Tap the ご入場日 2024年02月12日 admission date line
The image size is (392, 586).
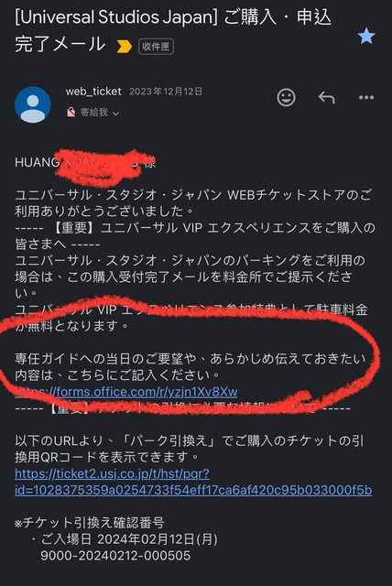point(125,539)
